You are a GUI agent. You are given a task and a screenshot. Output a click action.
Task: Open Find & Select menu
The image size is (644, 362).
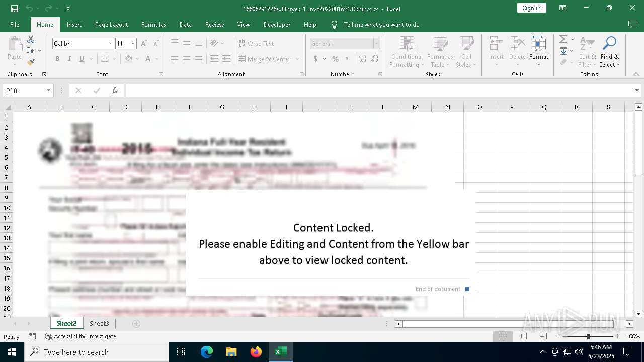point(610,52)
